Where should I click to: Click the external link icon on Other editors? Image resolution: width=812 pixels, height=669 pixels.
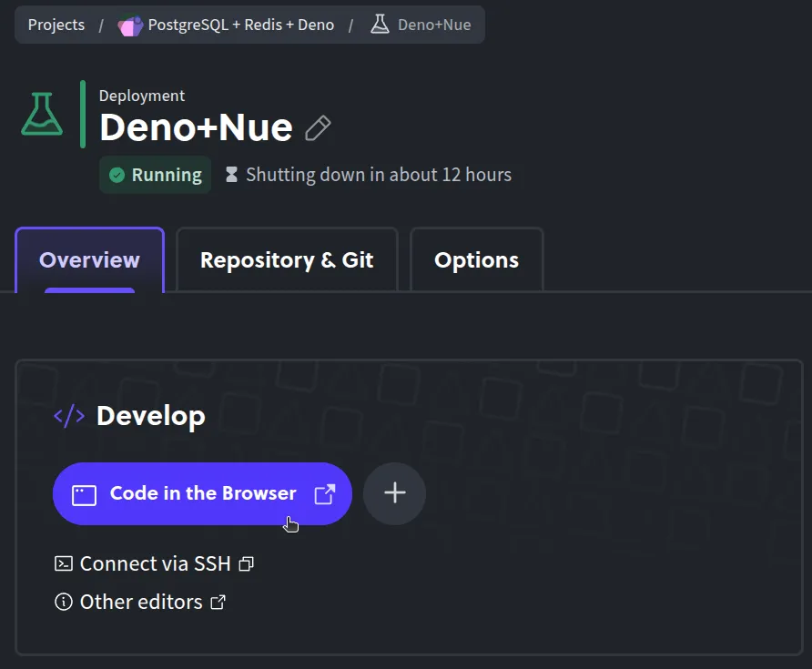coord(217,602)
